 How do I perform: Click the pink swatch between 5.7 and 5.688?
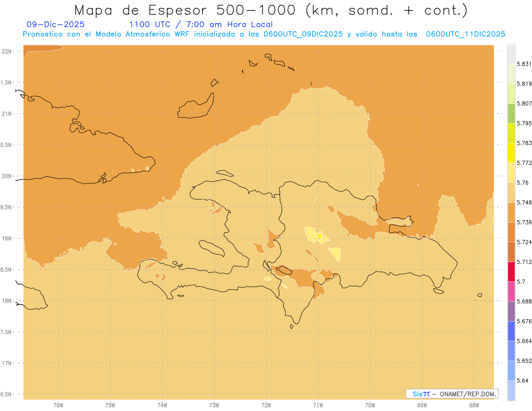click(x=511, y=291)
